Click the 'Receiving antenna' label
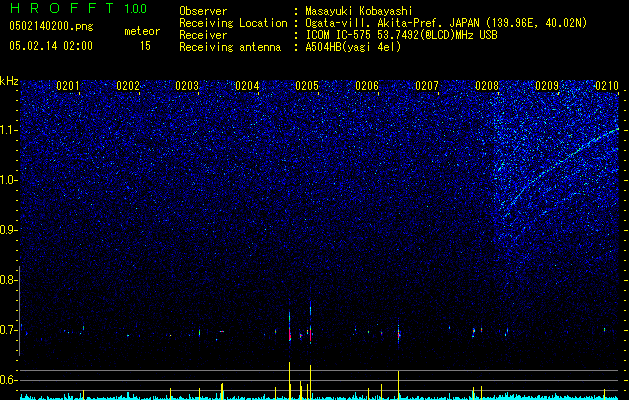 pyautogui.click(x=230, y=47)
